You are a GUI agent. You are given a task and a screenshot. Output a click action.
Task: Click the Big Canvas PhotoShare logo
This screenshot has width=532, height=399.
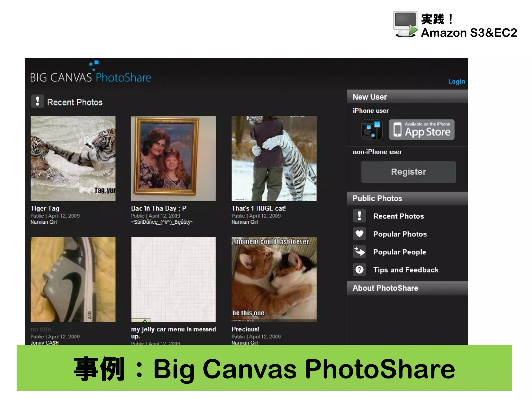coord(91,75)
